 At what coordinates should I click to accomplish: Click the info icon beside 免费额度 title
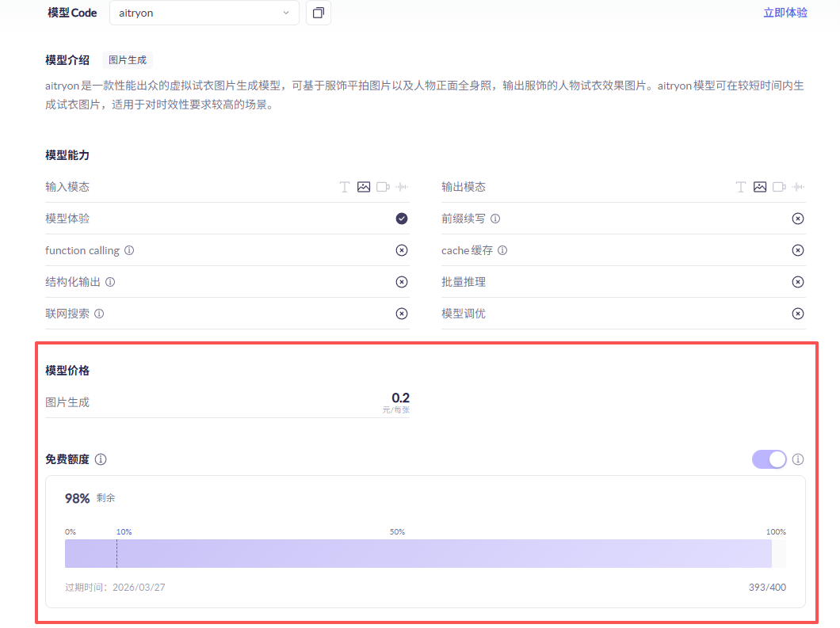point(101,459)
